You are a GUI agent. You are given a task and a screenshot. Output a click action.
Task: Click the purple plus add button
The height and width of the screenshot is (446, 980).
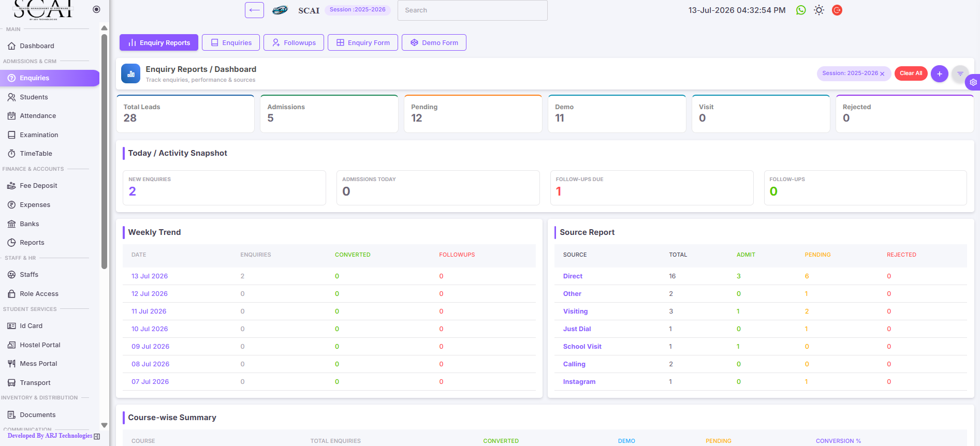coord(939,73)
